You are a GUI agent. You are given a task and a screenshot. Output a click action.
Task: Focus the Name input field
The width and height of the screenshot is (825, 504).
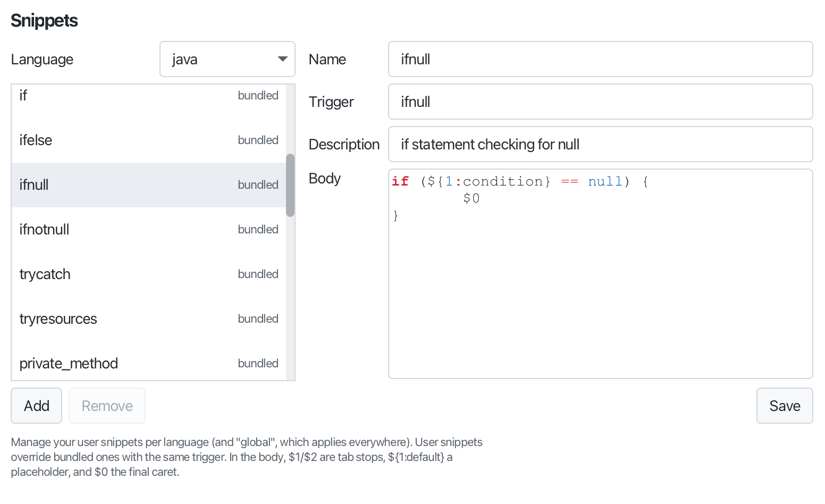pyautogui.click(x=601, y=59)
